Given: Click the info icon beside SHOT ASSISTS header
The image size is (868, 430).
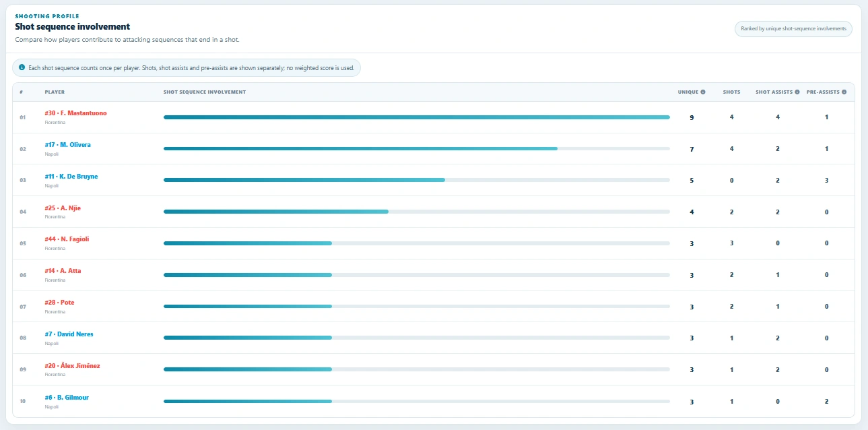Looking at the screenshot, I should (797, 92).
